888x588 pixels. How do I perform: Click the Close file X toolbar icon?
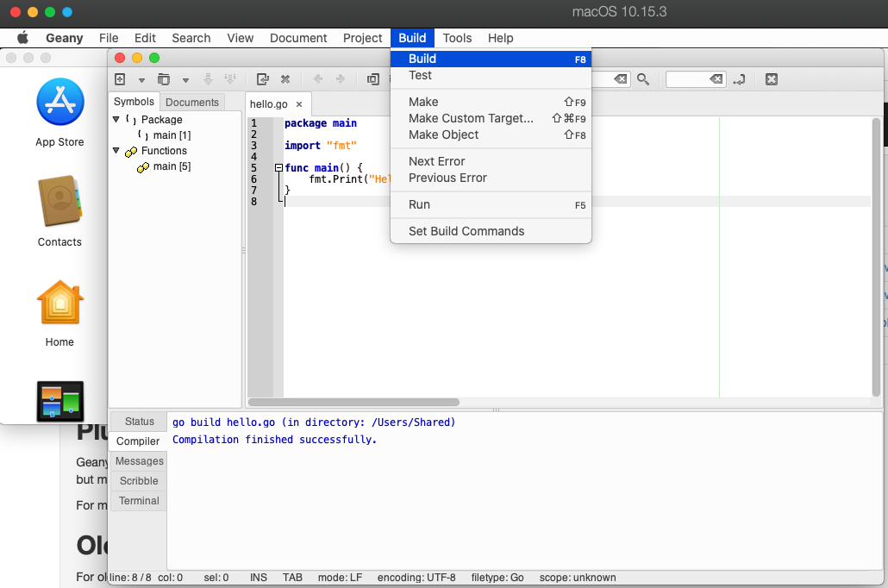click(x=285, y=79)
